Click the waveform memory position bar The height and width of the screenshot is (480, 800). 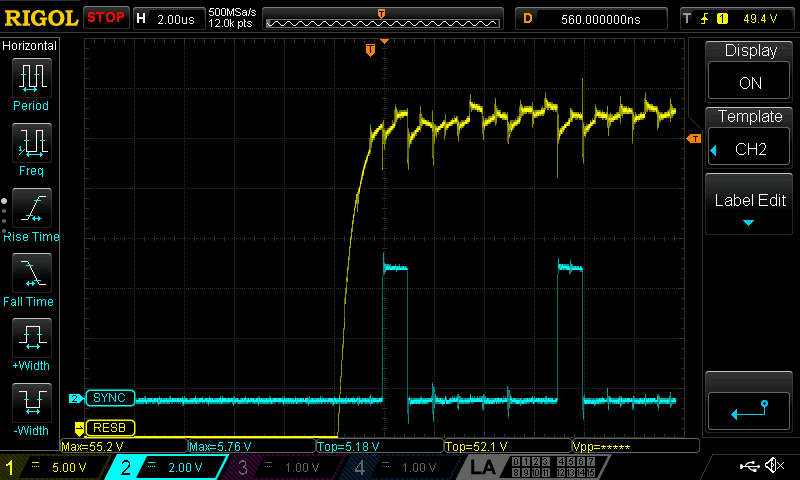click(x=381, y=19)
